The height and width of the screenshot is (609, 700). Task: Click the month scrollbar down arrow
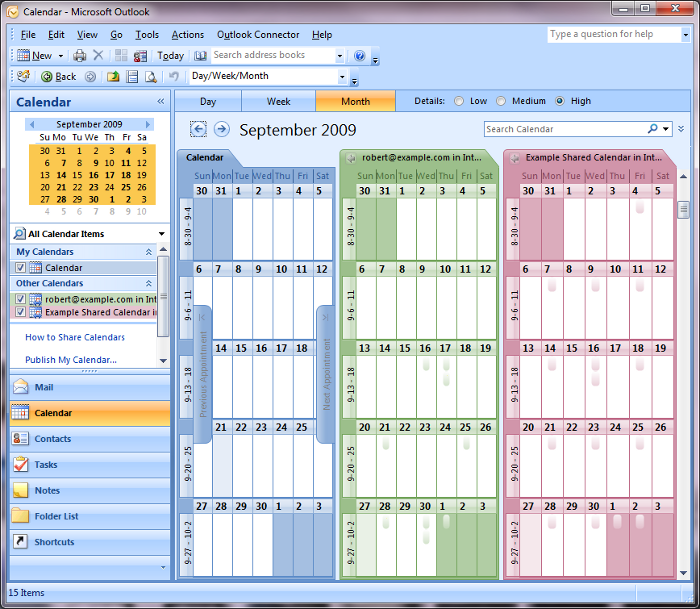[683, 573]
